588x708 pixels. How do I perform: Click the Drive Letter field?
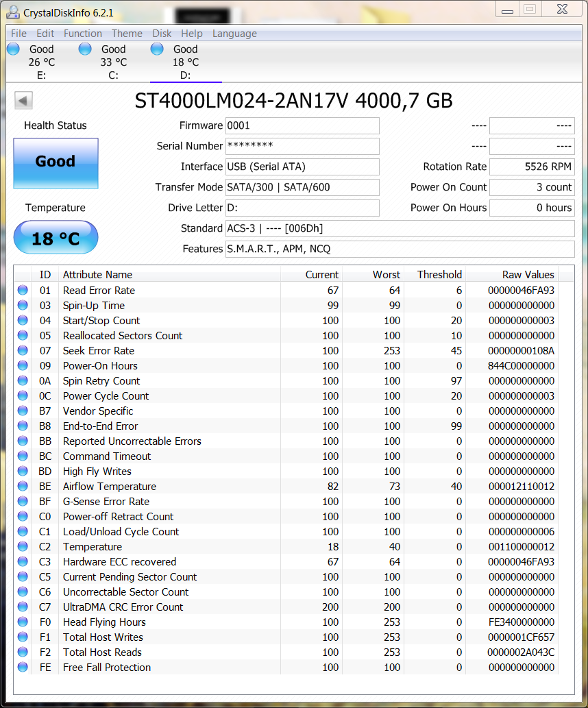[x=302, y=208]
